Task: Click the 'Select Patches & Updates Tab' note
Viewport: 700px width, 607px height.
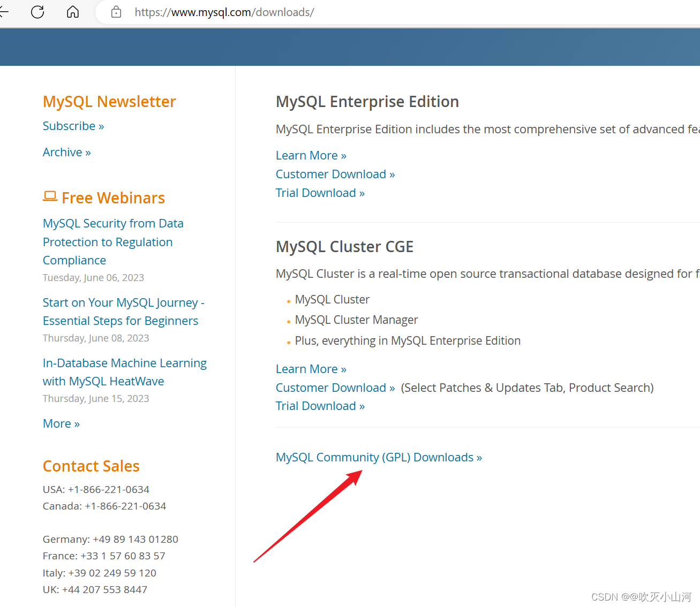Action: [x=527, y=388]
